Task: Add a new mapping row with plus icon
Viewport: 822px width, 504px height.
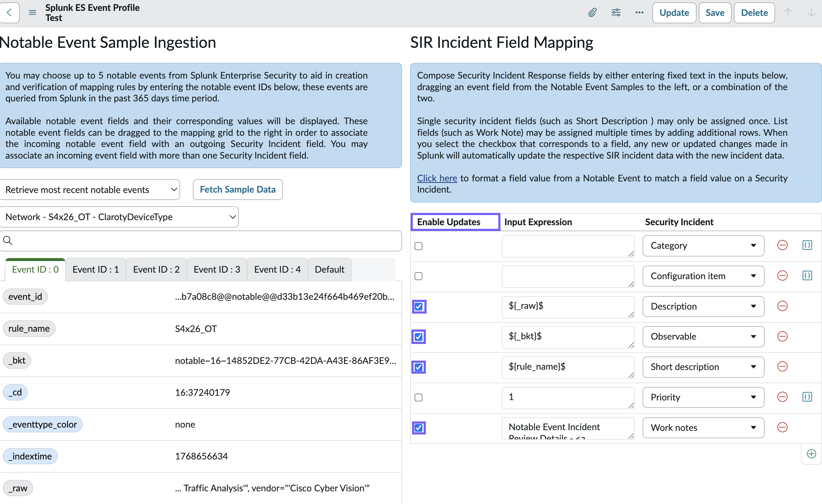Action: pyautogui.click(x=811, y=454)
